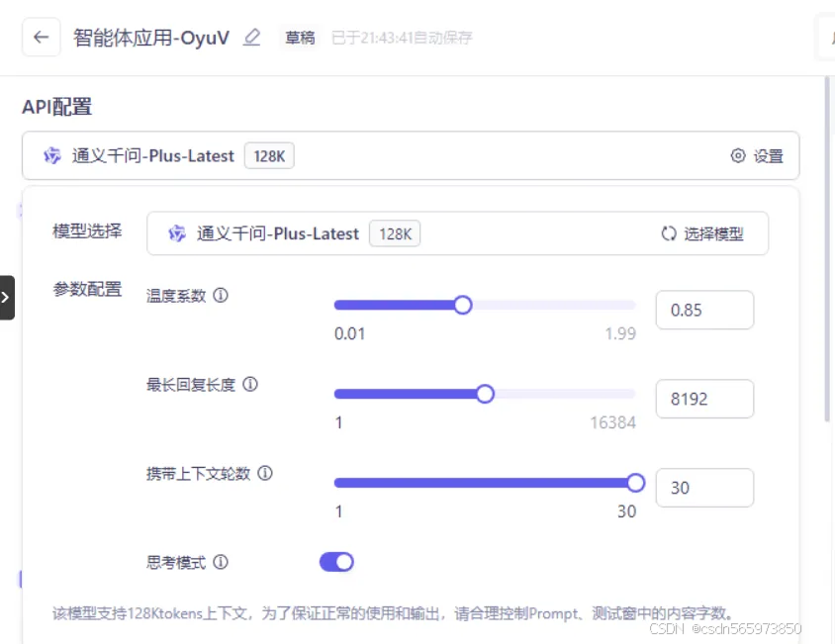This screenshot has width=835, height=644.
Task: Click the 携带上下文轮数 slider handle
Action: (x=636, y=483)
